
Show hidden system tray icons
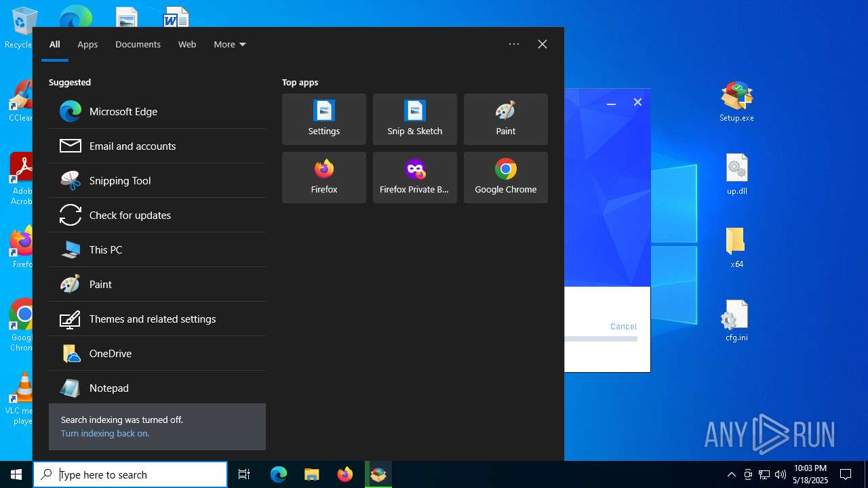pyautogui.click(x=731, y=474)
